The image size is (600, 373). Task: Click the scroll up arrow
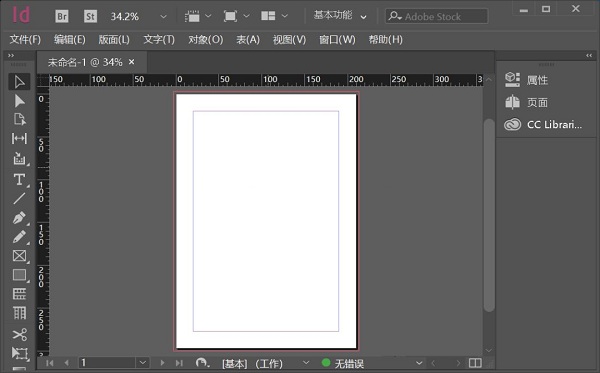click(x=489, y=80)
